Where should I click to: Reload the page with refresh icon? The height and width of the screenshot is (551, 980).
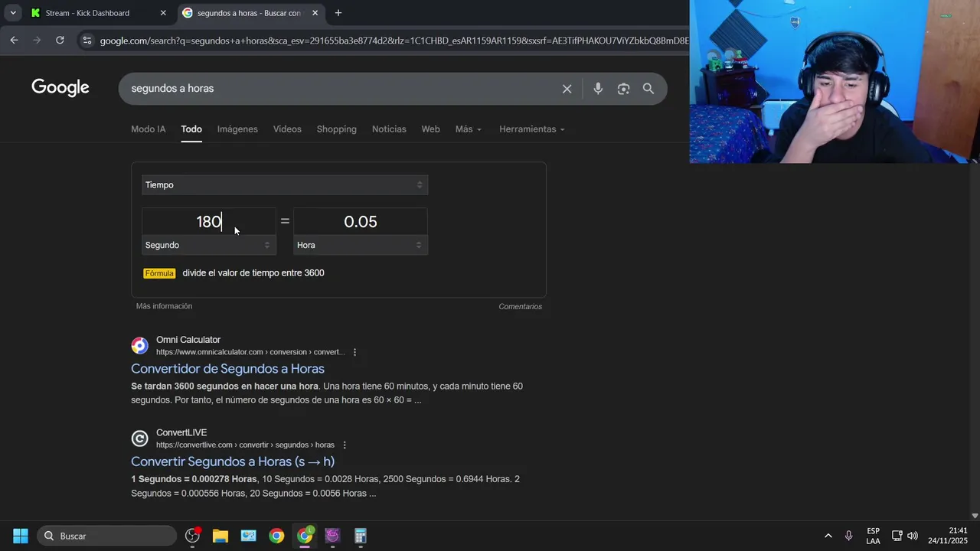pos(60,40)
